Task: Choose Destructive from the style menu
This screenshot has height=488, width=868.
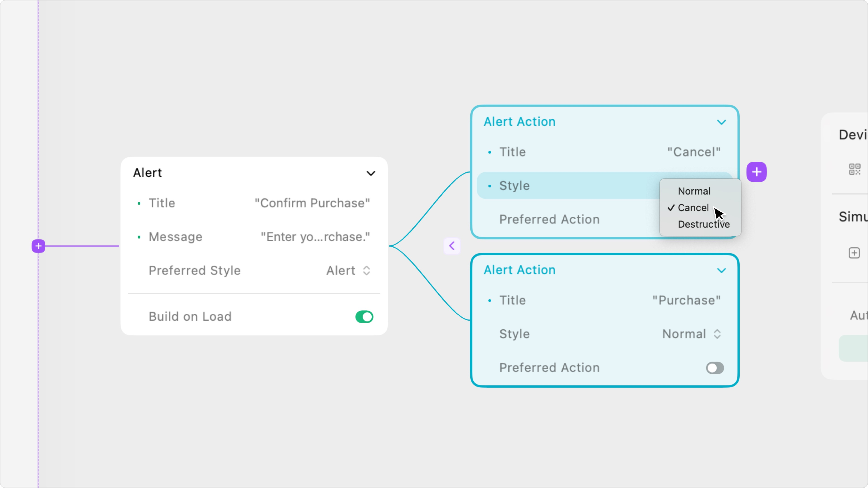Action: click(704, 224)
